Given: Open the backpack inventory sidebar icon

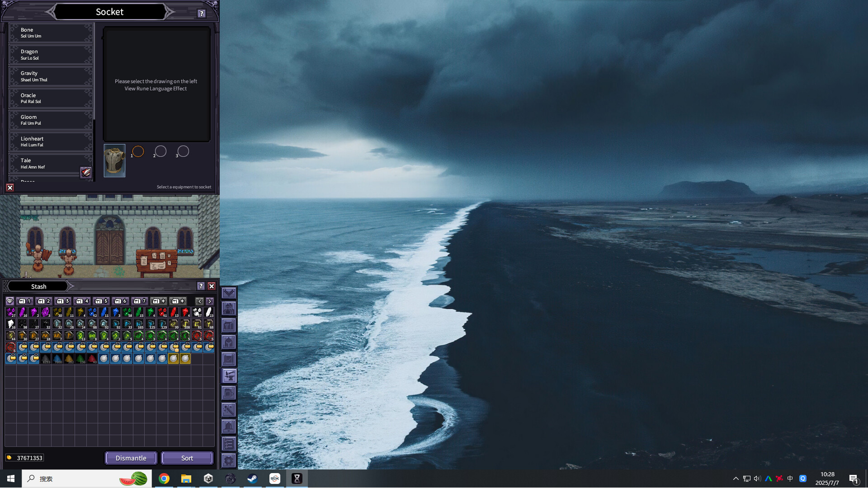Looking at the screenshot, I should click(x=228, y=325).
